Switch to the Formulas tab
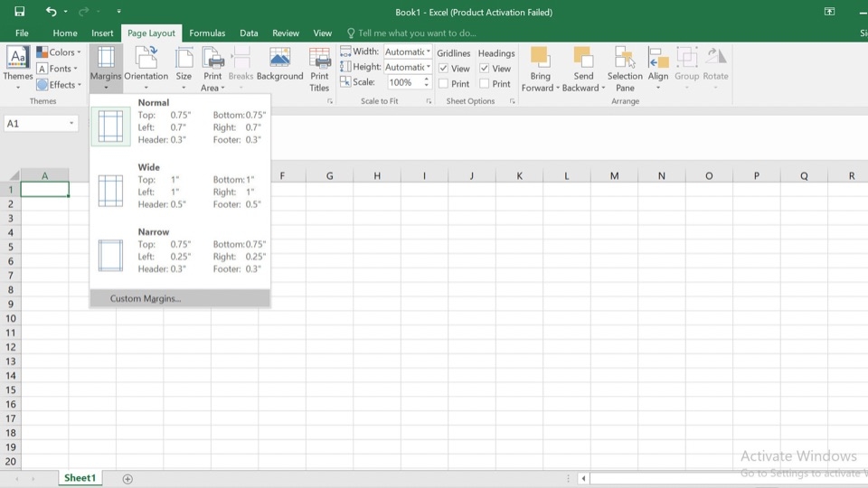Screen dimensions: 868x488 (x=207, y=33)
